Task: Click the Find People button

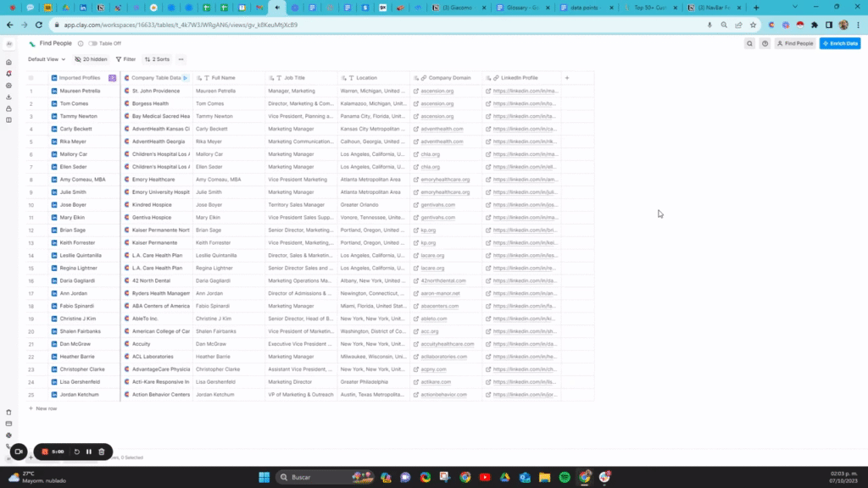Action: tap(795, 43)
